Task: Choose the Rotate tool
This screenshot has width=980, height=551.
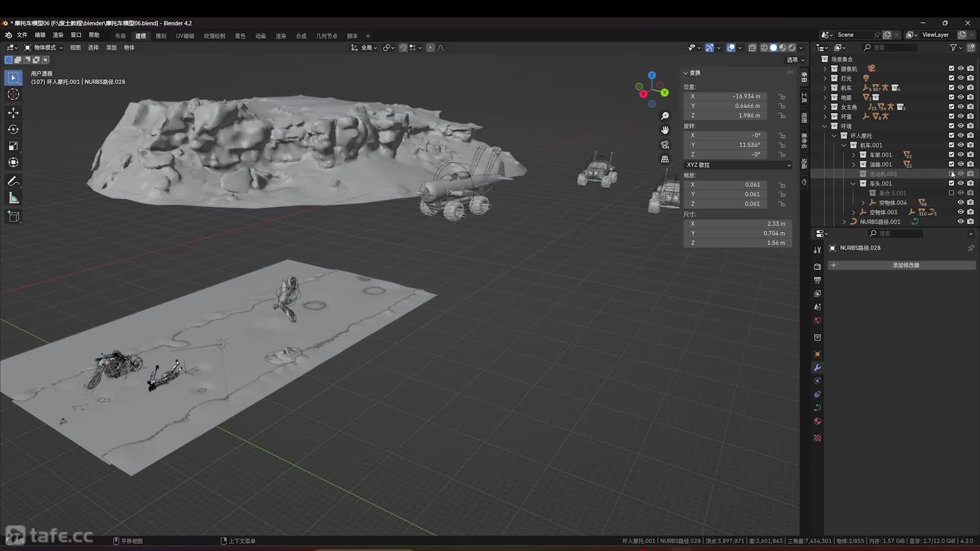Action: tap(13, 129)
